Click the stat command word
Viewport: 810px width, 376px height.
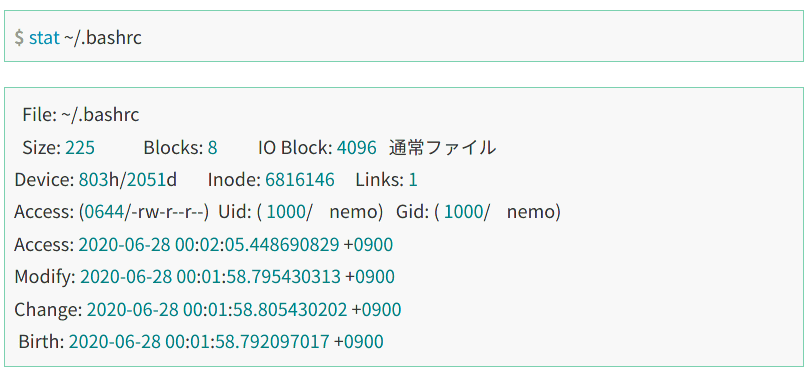[44, 38]
